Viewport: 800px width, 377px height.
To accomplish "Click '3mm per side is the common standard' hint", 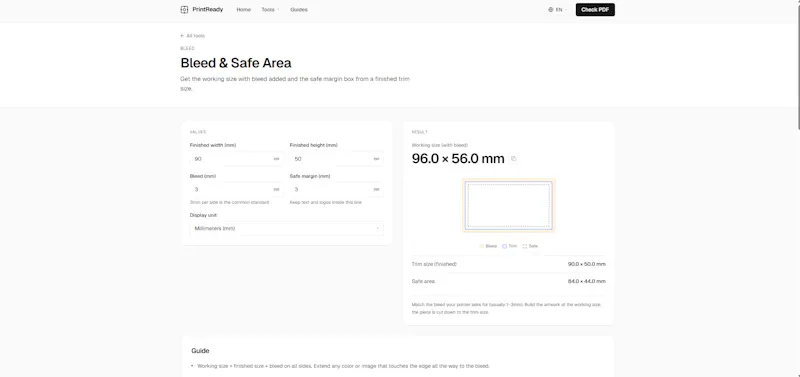I will coord(229,203).
